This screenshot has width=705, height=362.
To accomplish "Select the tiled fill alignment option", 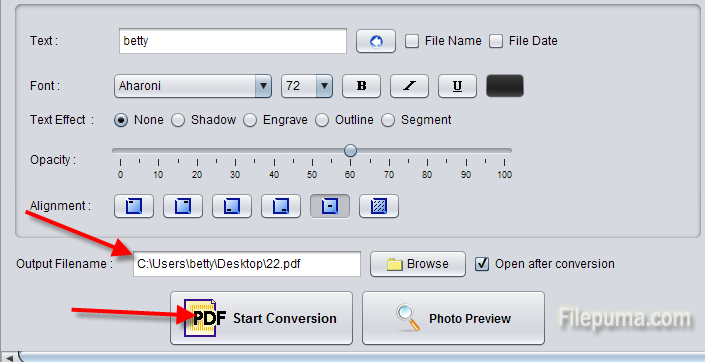I will (x=379, y=206).
